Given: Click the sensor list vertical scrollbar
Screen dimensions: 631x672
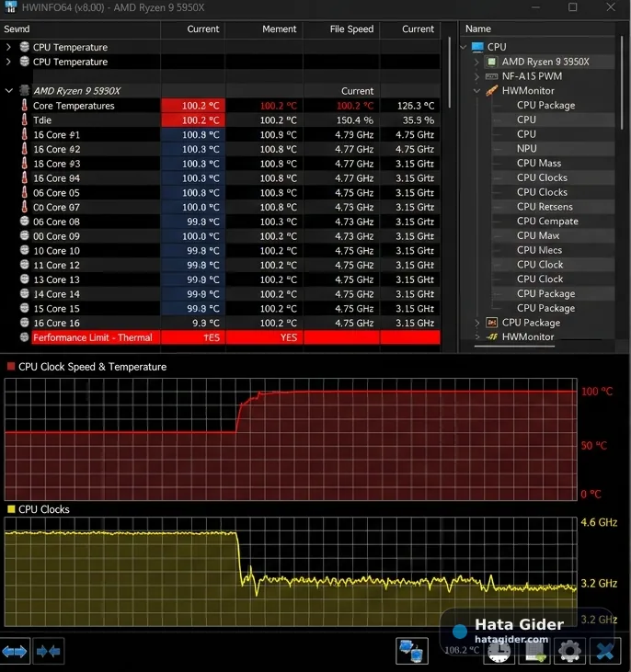Looking at the screenshot, I should (x=450, y=73).
